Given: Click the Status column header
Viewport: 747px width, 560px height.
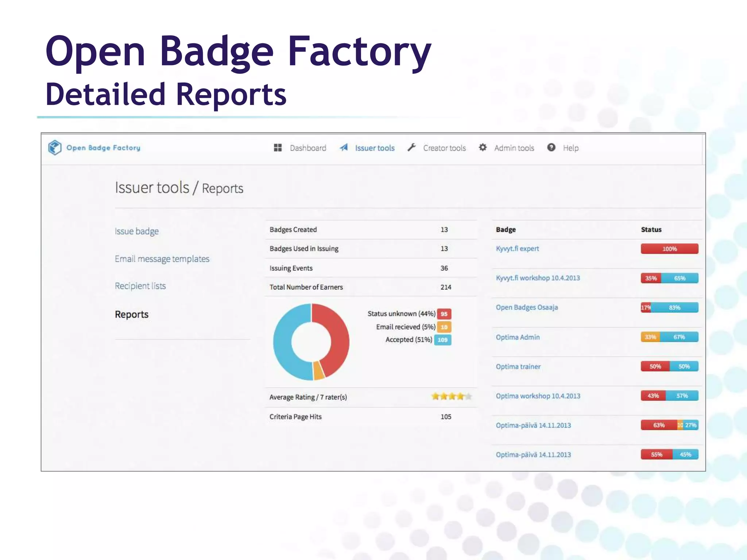Looking at the screenshot, I should (x=651, y=230).
